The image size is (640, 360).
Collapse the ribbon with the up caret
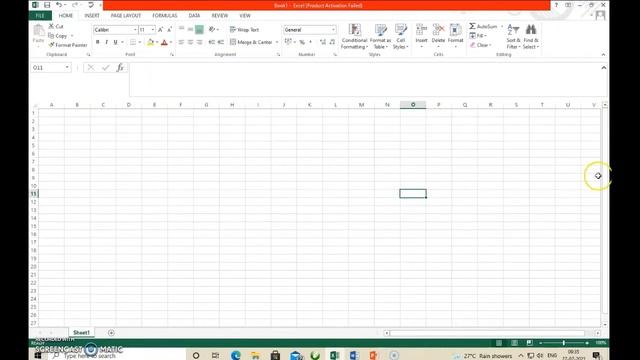coord(603,55)
